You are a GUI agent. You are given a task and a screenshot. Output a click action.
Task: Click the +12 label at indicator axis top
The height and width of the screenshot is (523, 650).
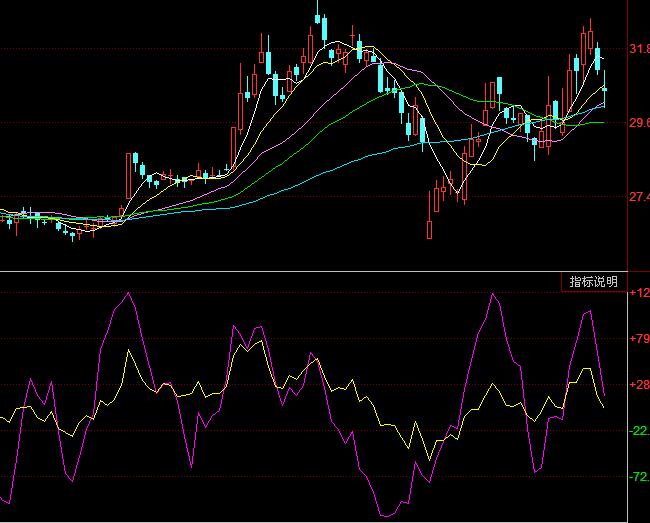click(x=638, y=293)
